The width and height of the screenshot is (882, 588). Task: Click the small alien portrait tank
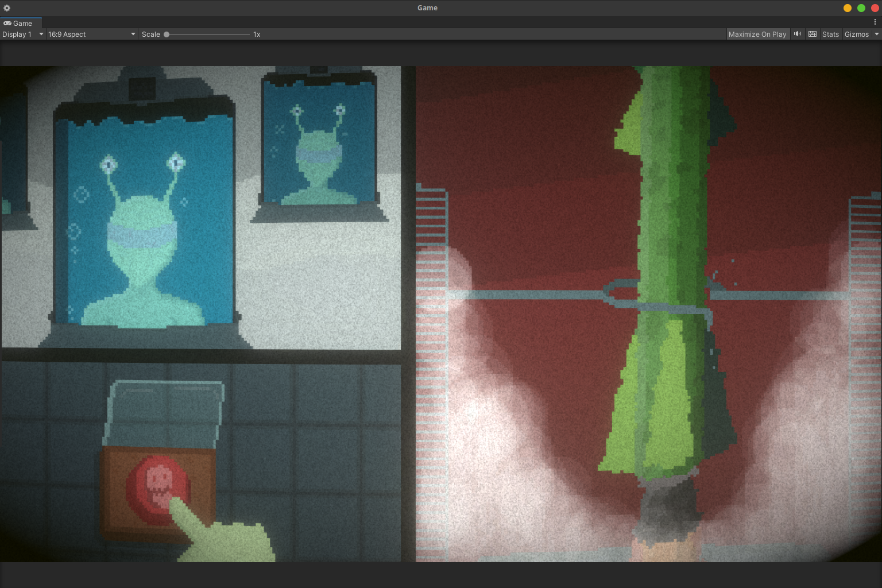tap(319, 144)
